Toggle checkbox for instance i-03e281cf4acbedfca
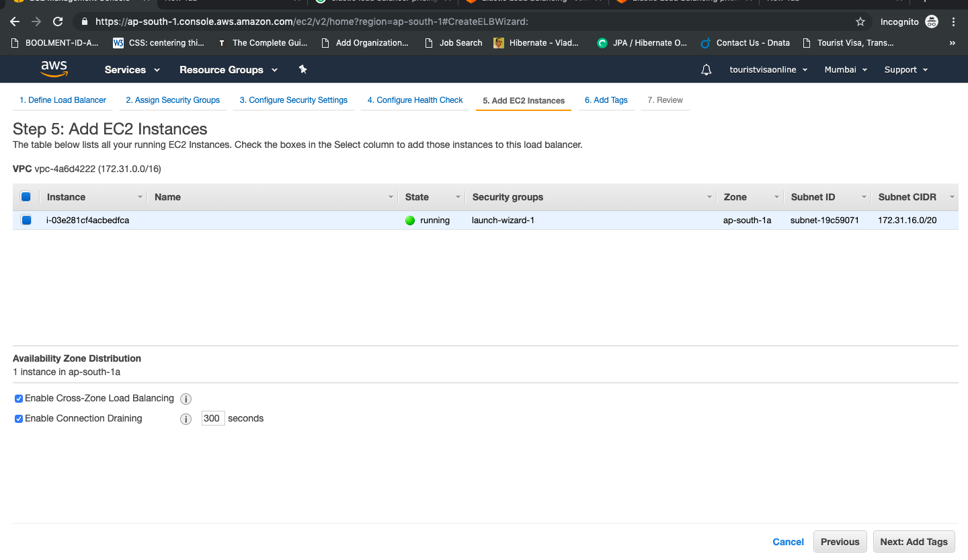This screenshot has width=968, height=560. [26, 220]
